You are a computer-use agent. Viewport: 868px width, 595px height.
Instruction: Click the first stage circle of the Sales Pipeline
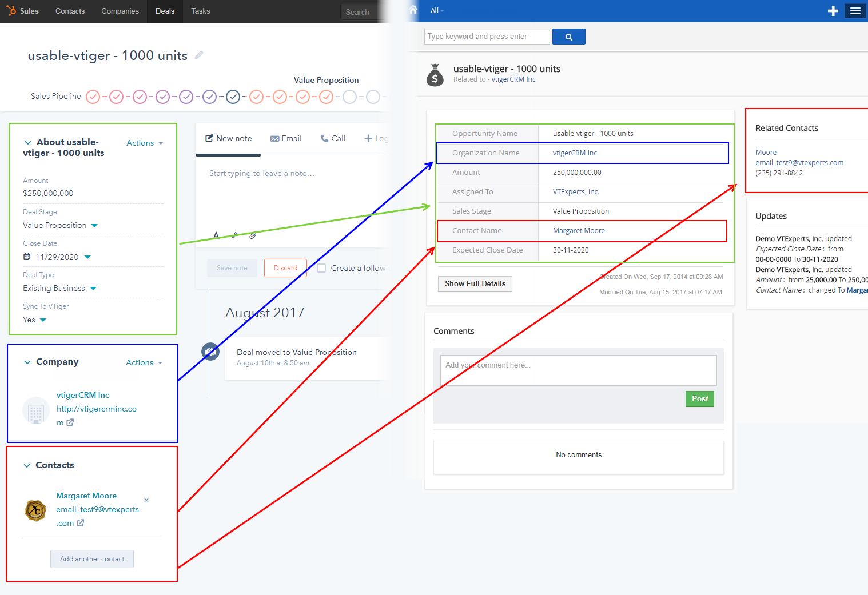click(93, 97)
